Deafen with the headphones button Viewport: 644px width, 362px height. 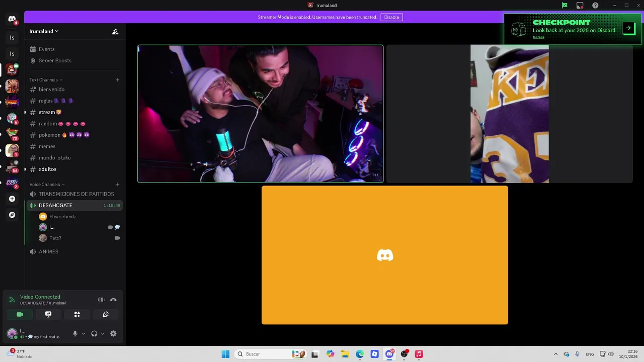[94, 333]
